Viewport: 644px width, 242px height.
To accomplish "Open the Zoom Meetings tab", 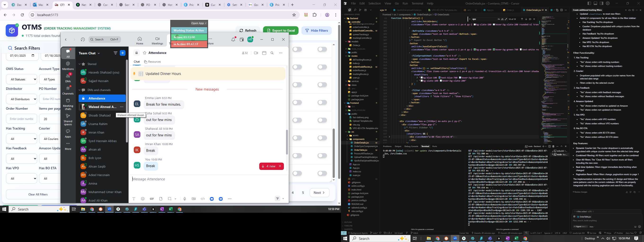I will tap(157, 41).
